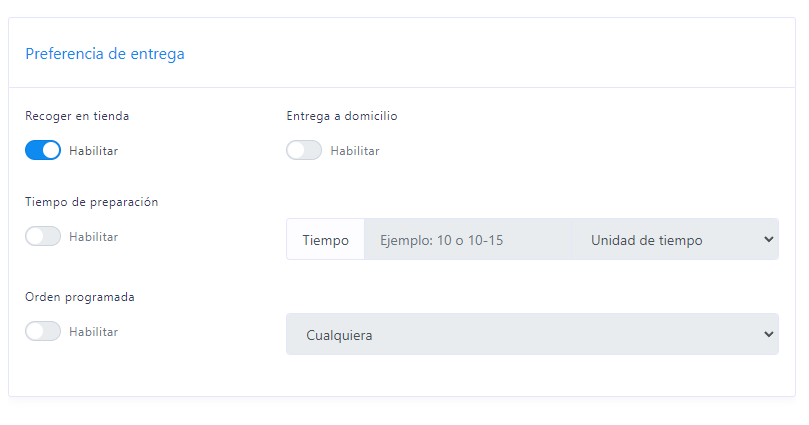Enable the Entrega a domicilio switch

(304, 150)
